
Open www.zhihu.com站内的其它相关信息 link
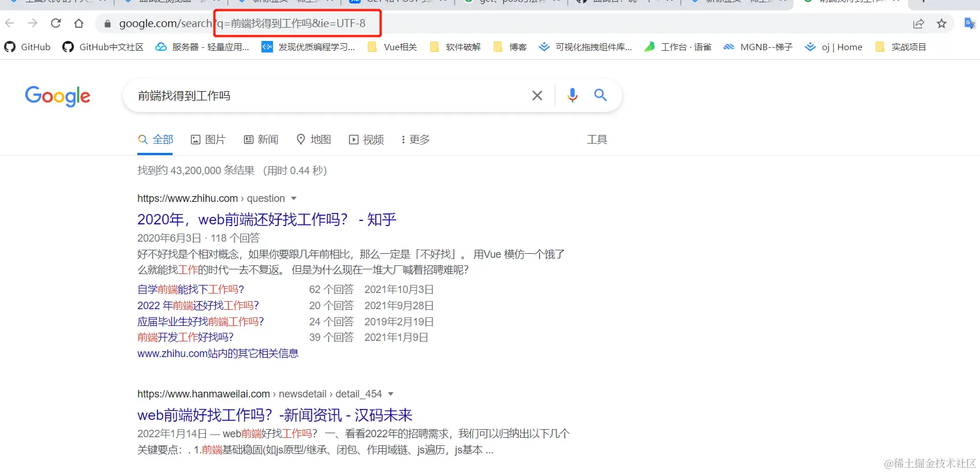tap(218, 354)
